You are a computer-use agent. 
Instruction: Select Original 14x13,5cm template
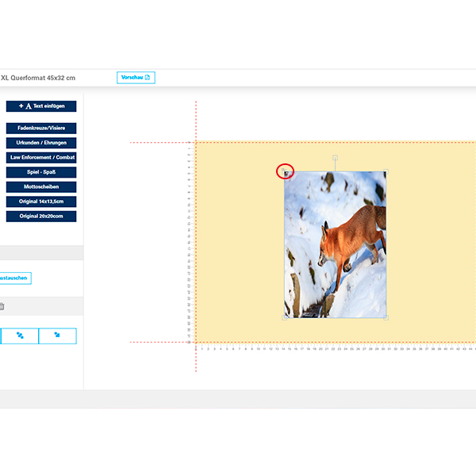41,202
